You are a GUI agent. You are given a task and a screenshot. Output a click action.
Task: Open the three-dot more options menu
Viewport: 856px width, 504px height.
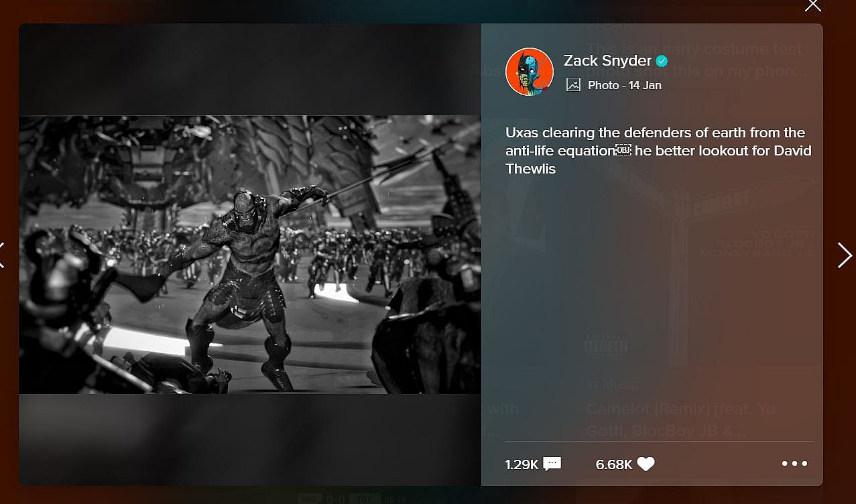coord(794,463)
